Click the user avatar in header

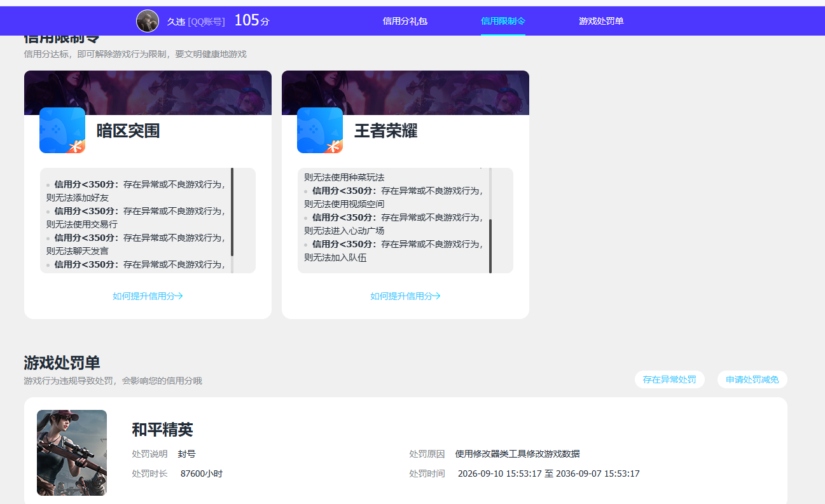pyautogui.click(x=148, y=21)
